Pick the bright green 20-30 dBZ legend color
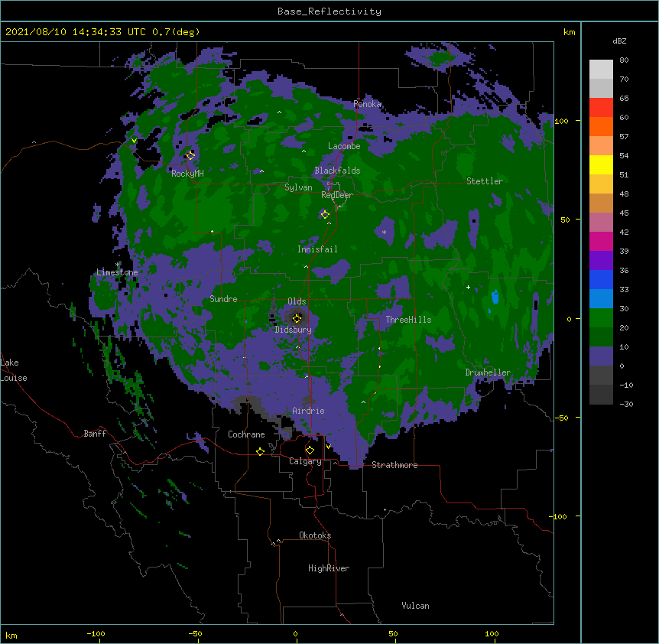 [x=601, y=318]
